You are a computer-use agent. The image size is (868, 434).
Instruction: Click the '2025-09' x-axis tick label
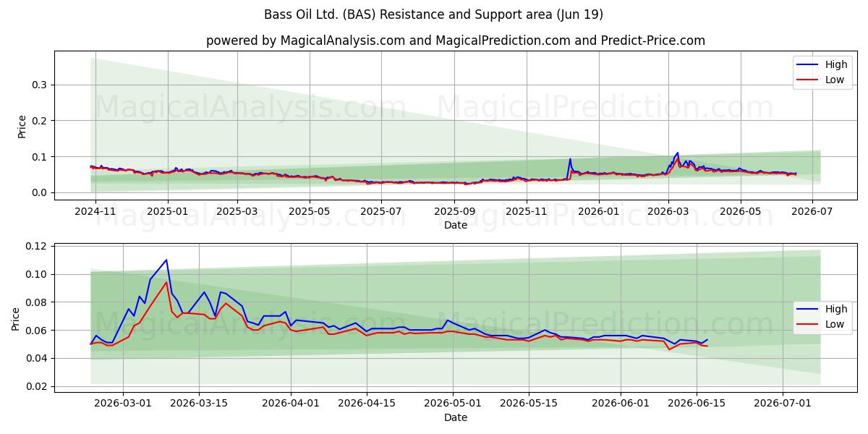[x=454, y=210]
